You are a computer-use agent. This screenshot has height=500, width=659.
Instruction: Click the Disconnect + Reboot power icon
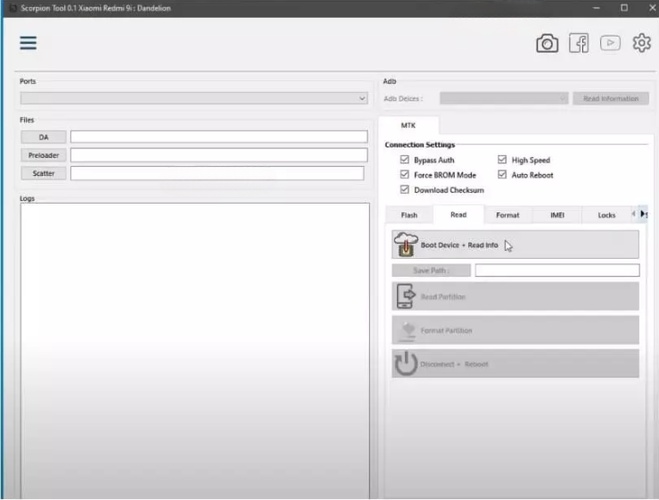pos(406,363)
